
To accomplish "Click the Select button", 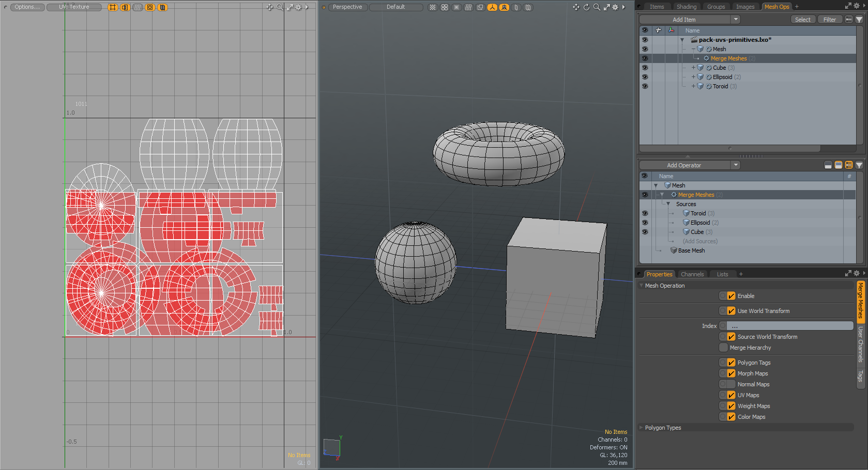I will coord(802,20).
